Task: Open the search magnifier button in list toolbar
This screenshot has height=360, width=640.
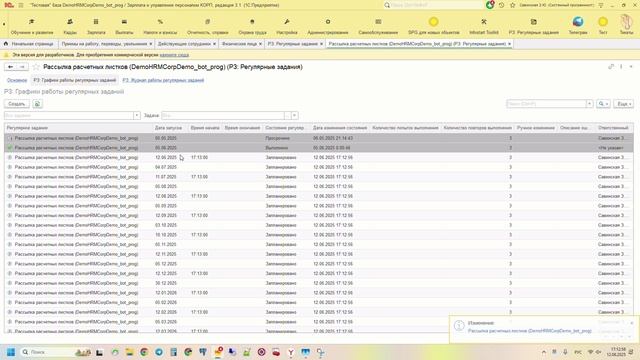Action: [x=602, y=104]
